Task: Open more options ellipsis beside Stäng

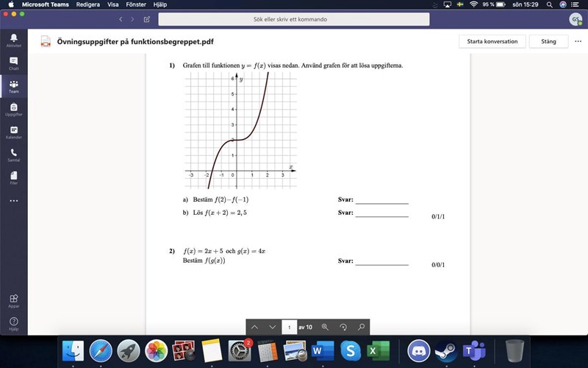Action: point(578,41)
